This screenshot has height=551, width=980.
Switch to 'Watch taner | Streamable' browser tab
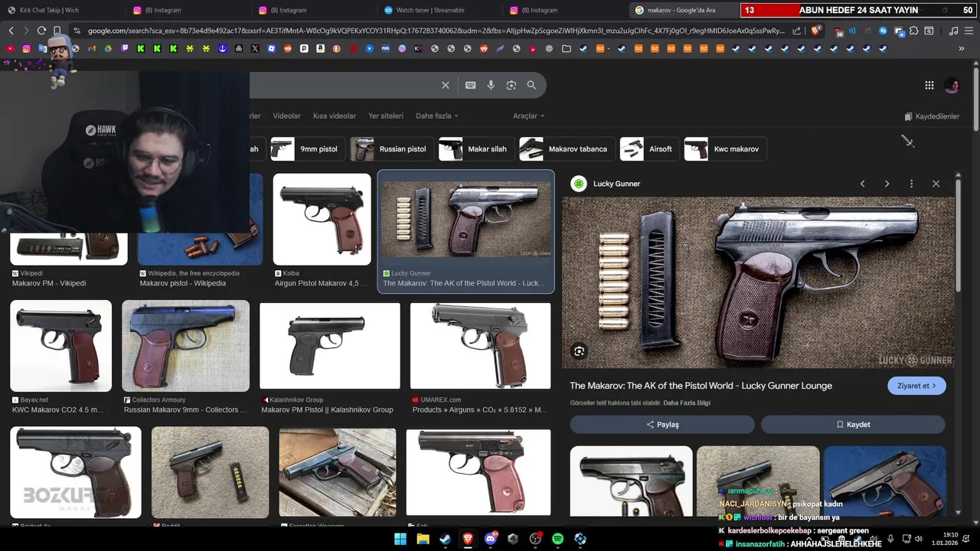coord(438,10)
